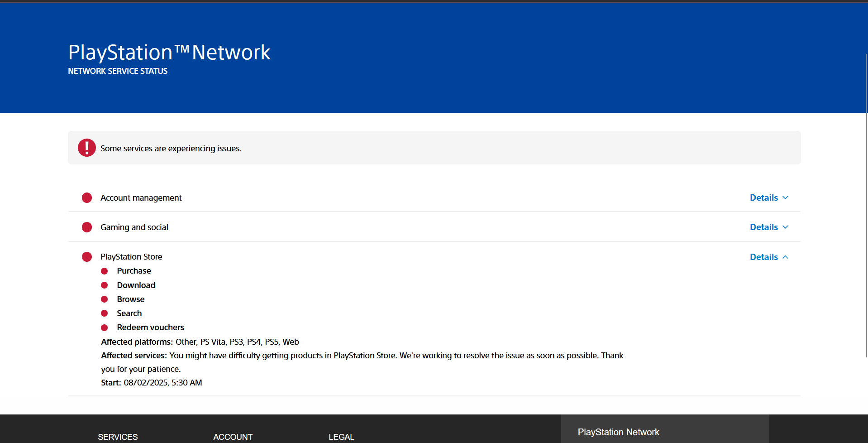Expand Details for Account management

(x=768, y=197)
